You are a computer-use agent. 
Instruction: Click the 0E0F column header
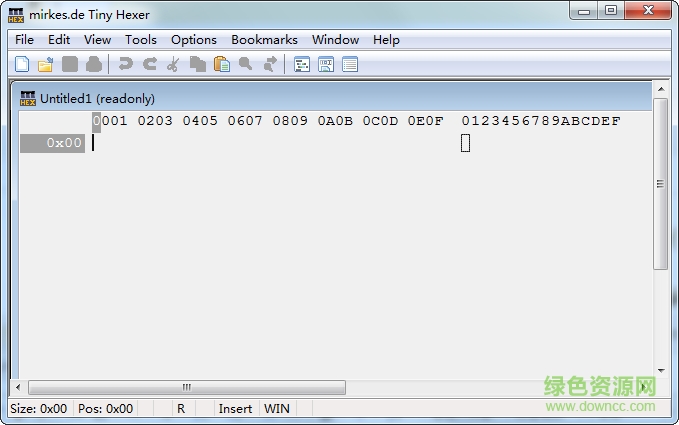[x=425, y=121]
